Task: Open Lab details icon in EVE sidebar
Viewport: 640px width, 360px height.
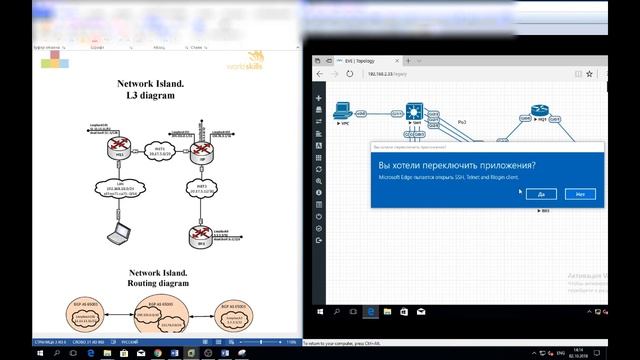Action: pos(319,205)
